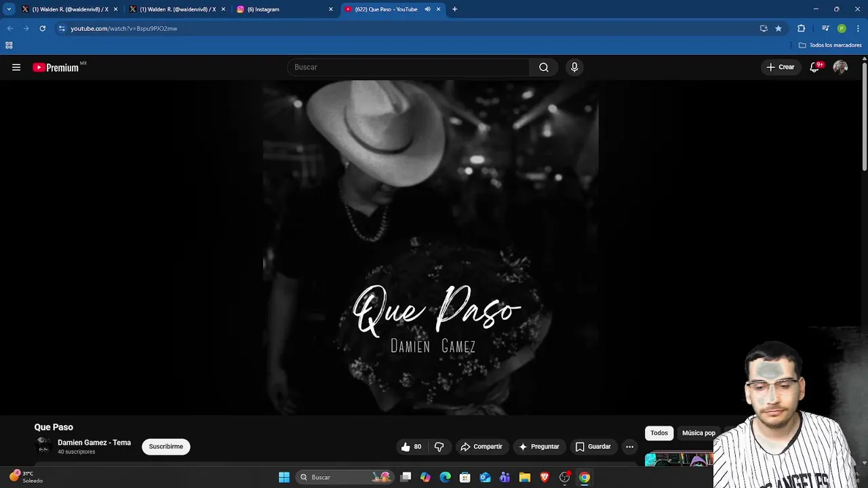Open media controls icon in Chrome toolbar

(825, 28)
